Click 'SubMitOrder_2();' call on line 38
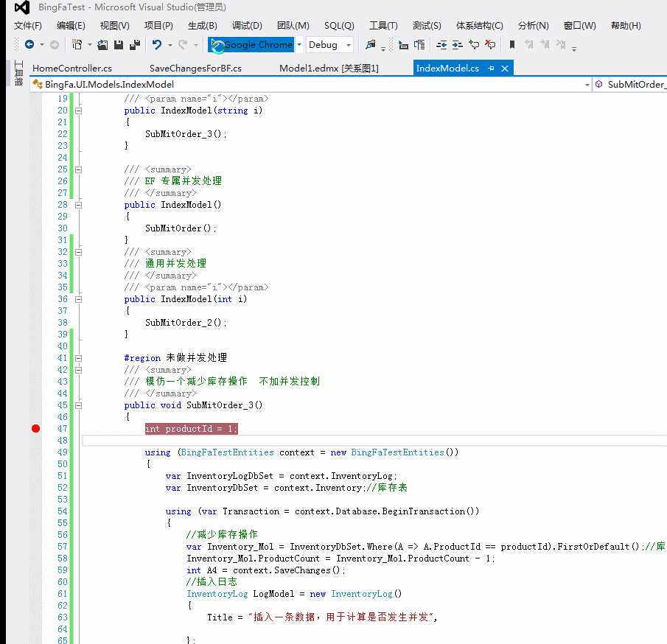 pyautogui.click(x=186, y=323)
